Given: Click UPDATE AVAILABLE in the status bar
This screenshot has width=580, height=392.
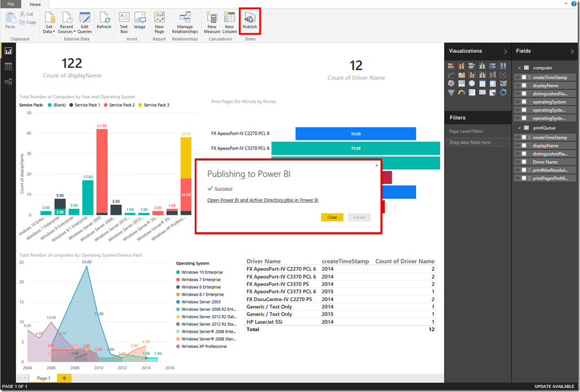Looking at the screenshot, I should (554, 386).
